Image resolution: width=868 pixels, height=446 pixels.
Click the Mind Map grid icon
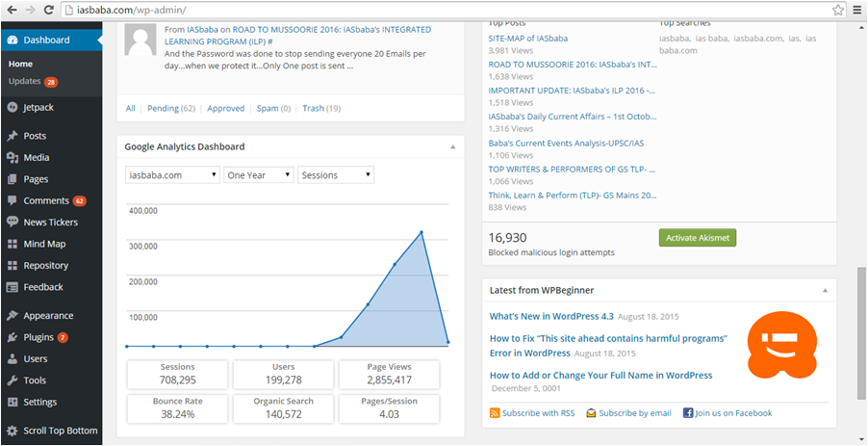point(13,244)
